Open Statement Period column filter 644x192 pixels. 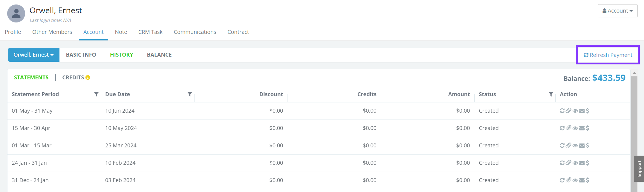coord(96,94)
